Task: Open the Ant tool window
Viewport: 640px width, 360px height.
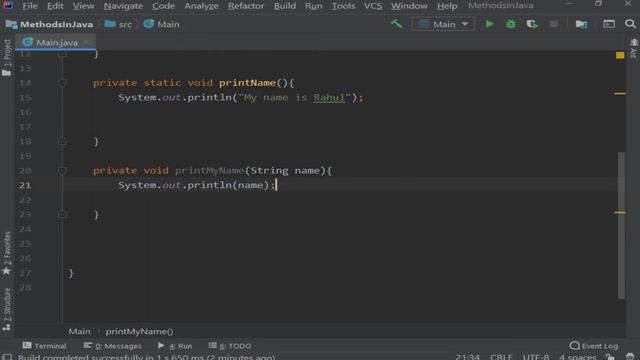Action: tap(633, 49)
